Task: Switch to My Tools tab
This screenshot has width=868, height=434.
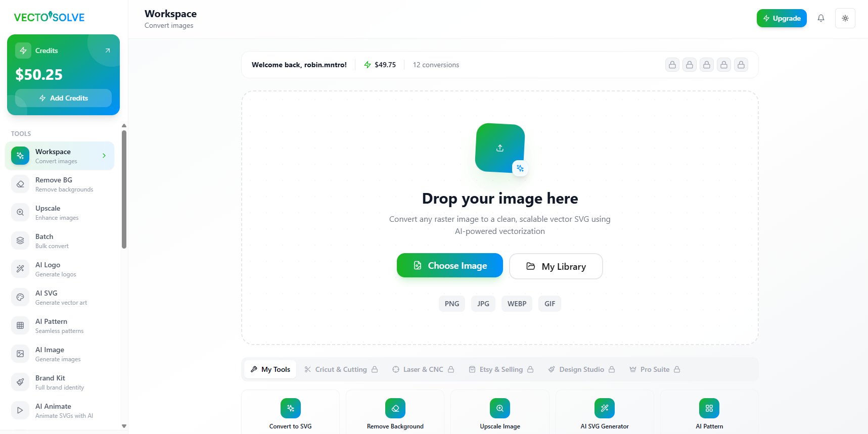Action: coord(270,369)
